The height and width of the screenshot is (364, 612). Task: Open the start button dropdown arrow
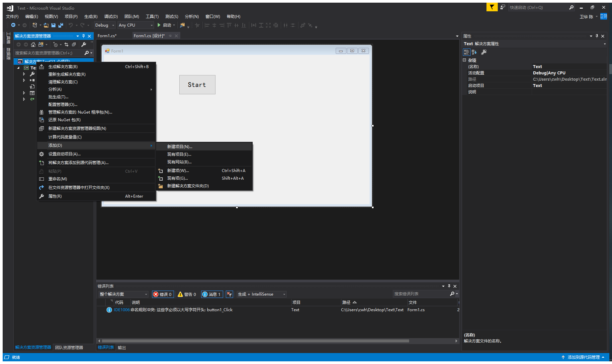[x=174, y=25]
